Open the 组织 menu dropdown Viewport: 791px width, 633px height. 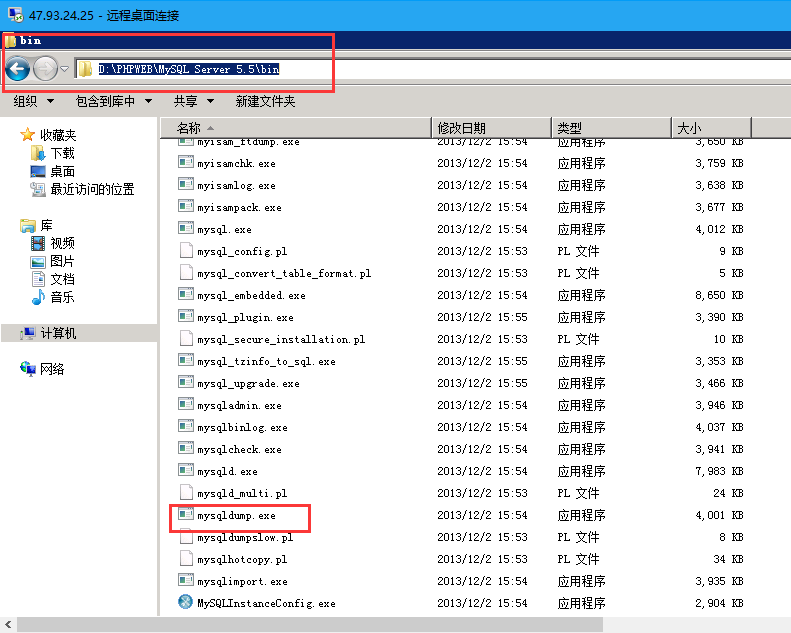[33, 101]
